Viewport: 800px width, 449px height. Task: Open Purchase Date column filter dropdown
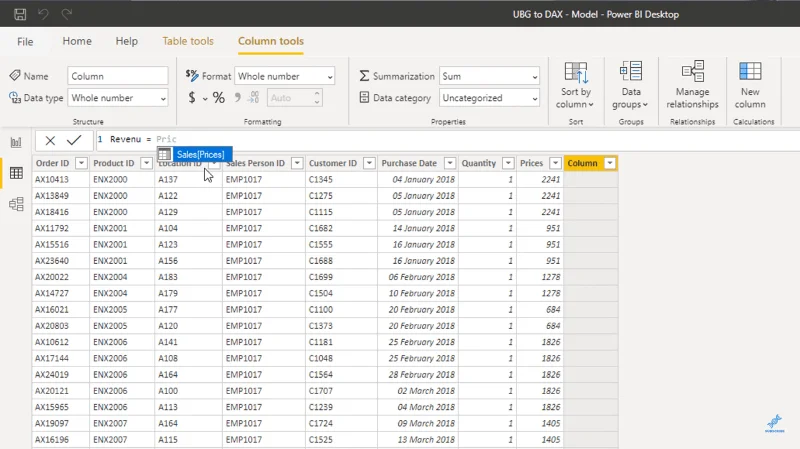pyautogui.click(x=449, y=163)
